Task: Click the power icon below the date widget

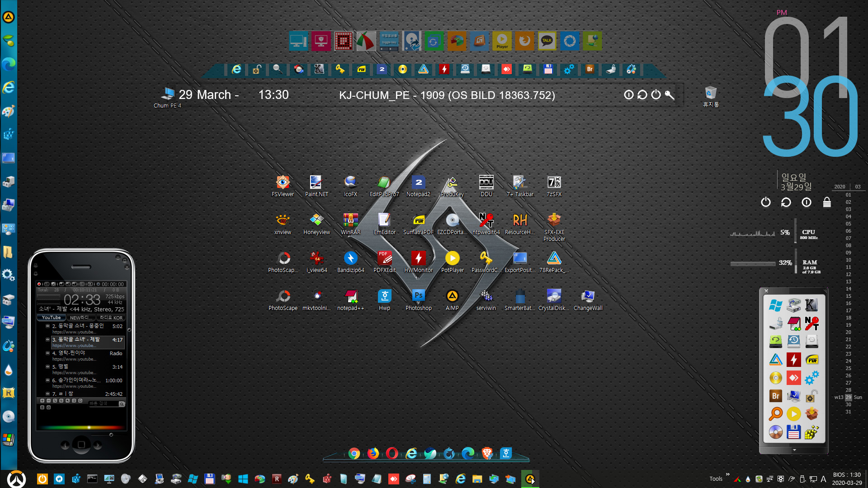Action: click(x=765, y=202)
